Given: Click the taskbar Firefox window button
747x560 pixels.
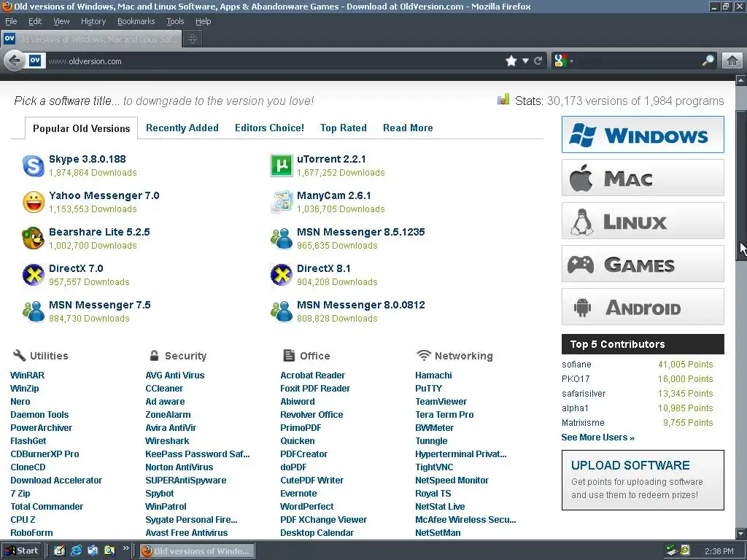Looking at the screenshot, I should (x=197, y=551).
